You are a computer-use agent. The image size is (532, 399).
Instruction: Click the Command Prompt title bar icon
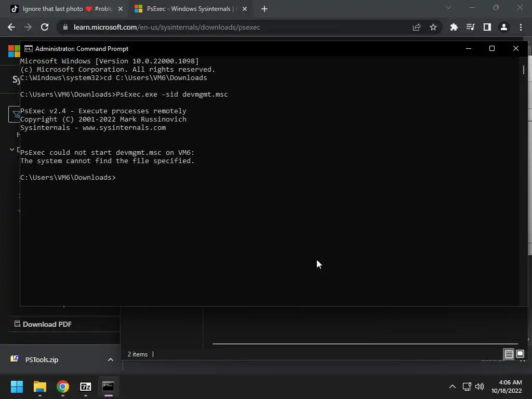click(x=29, y=48)
